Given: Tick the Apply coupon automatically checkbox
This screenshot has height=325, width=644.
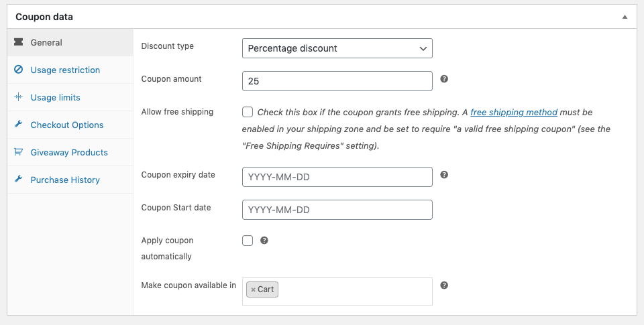Looking at the screenshot, I should [248, 241].
